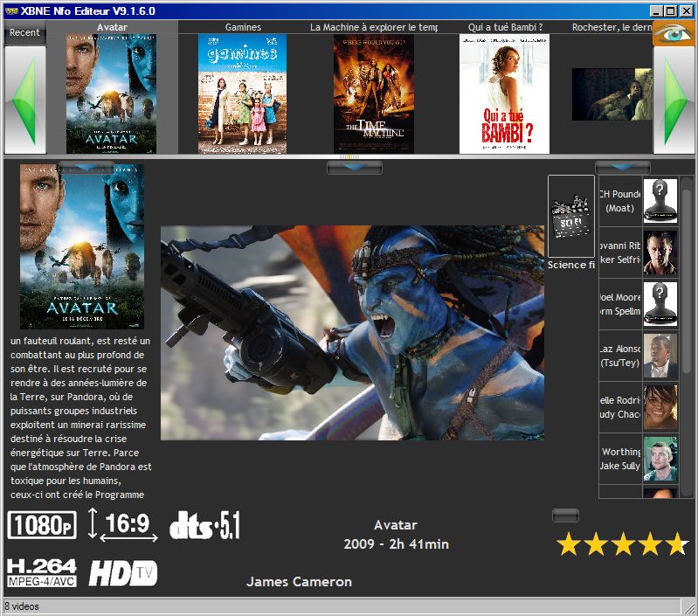Click the small gray handle above the stars

pyautogui.click(x=565, y=516)
